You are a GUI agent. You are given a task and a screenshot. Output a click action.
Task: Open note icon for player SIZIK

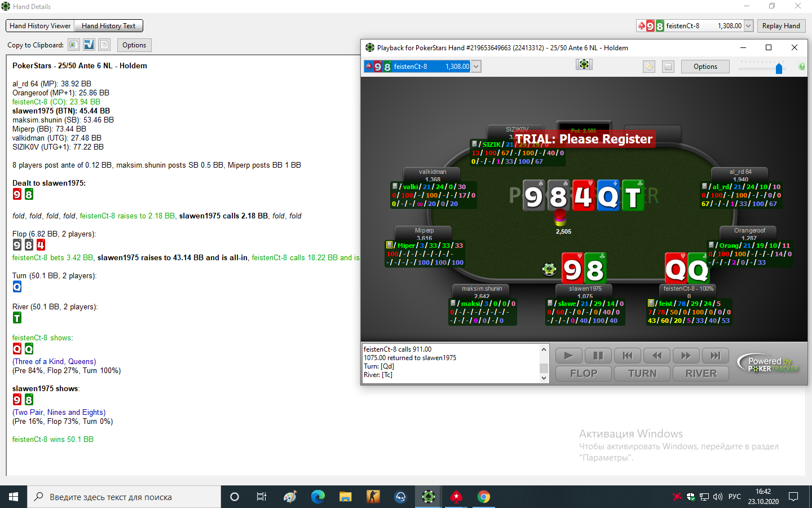coord(475,144)
